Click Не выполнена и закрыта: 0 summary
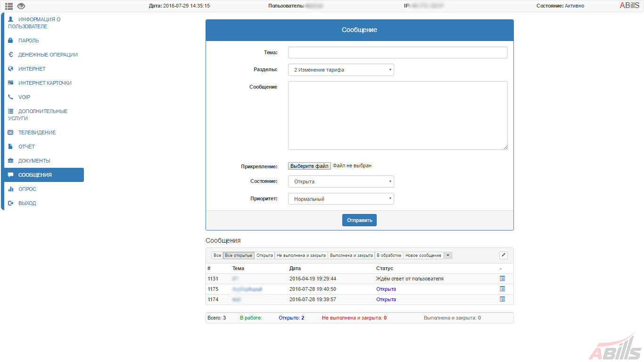Image resolution: width=644 pixels, height=362 pixels. coord(354,318)
